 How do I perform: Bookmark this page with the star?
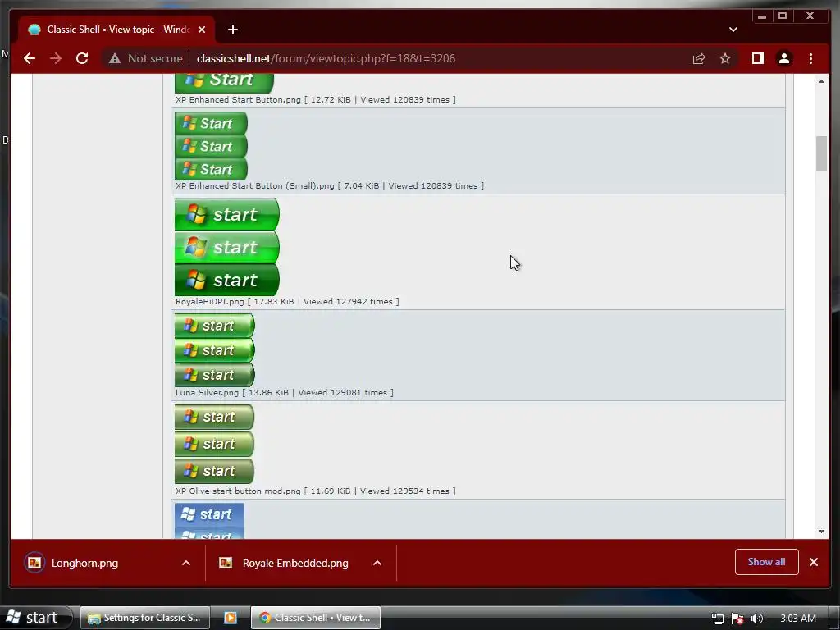coord(725,58)
